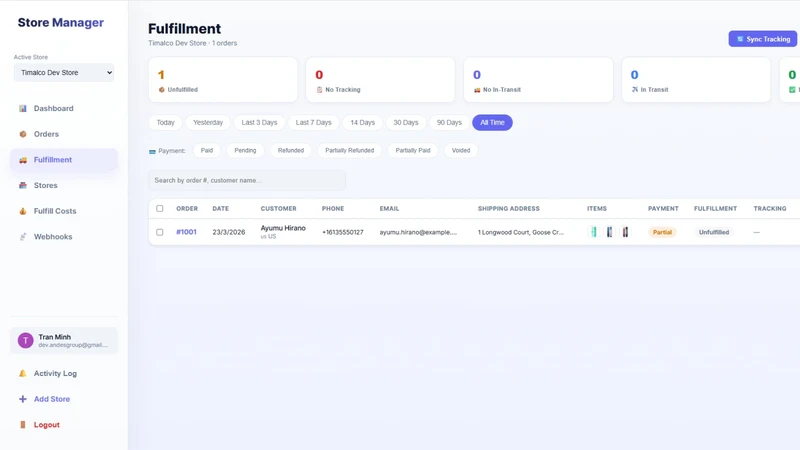This screenshot has width=800, height=450.
Task: Click the Logout door icon
Action: pyautogui.click(x=22, y=425)
